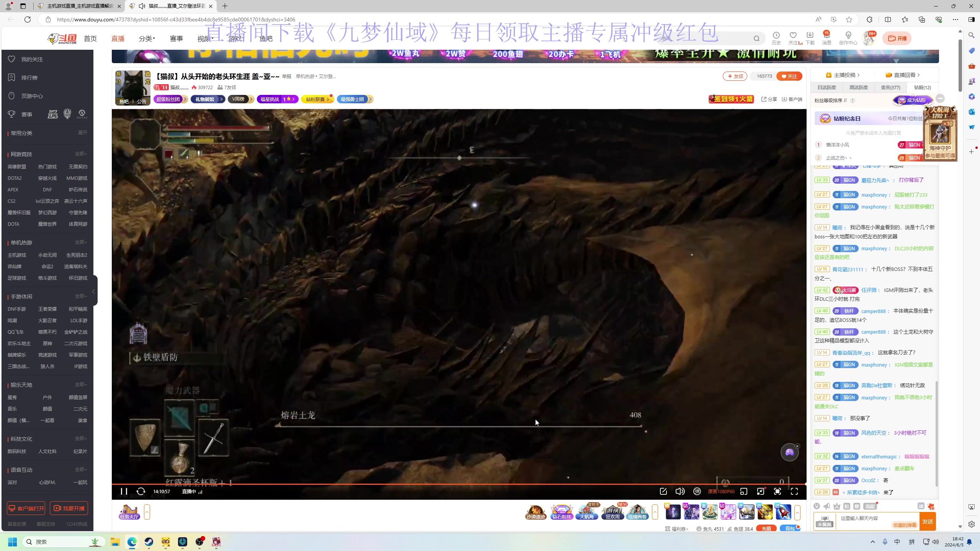Toggle the 粉 fan danmaku option
The width and height of the screenshot is (980, 551).
click(847, 506)
